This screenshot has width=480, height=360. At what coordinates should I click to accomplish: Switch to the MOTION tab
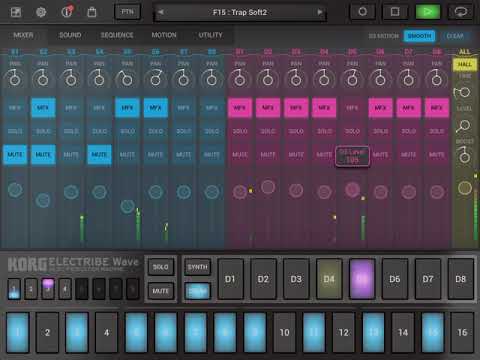[x=164, y=35]
